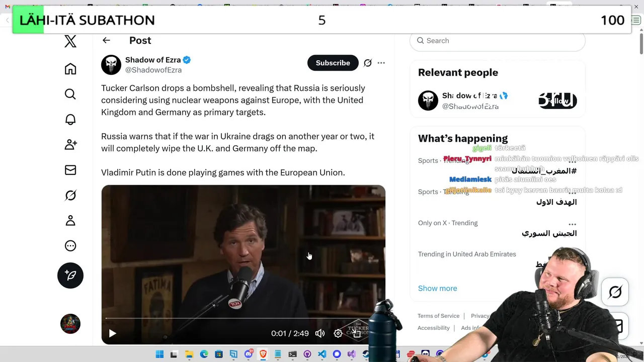Seek along the video progress bar
644x362 pixels.
244,318
